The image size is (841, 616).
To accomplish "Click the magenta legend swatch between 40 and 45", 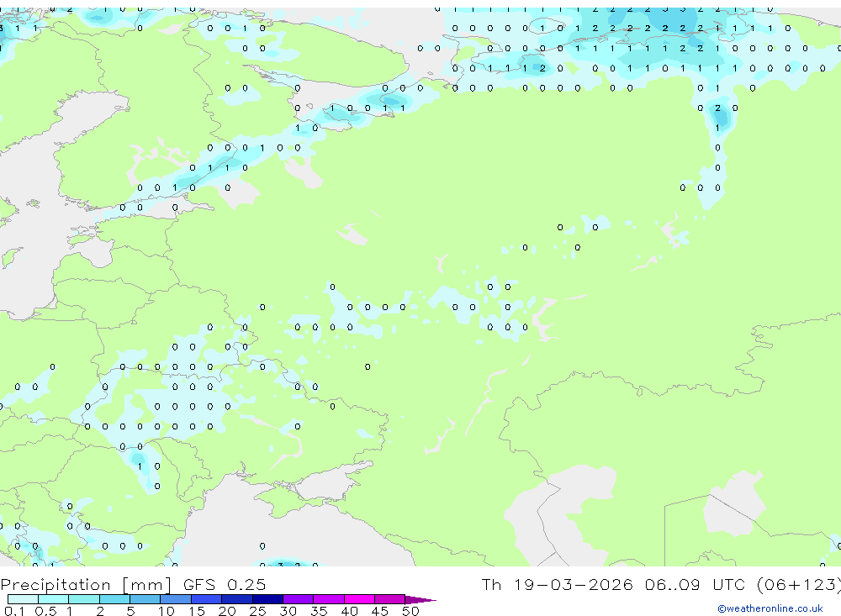I will (x=359, y=599).
